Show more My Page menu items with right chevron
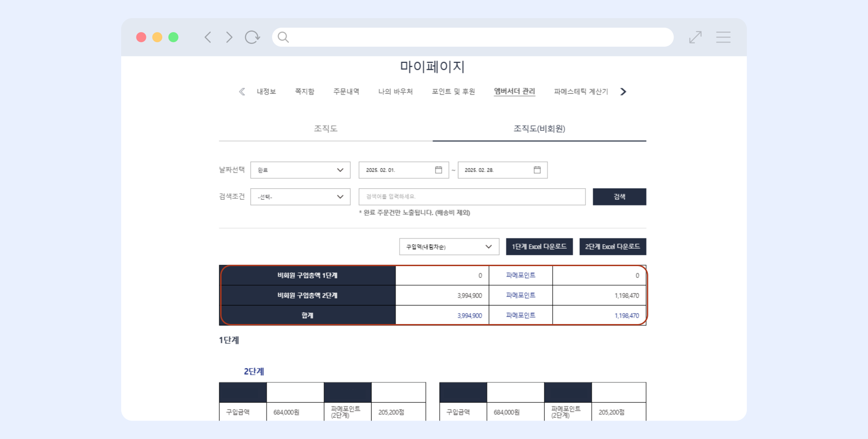Screen dimensions: 868x439 click(623, 91)
